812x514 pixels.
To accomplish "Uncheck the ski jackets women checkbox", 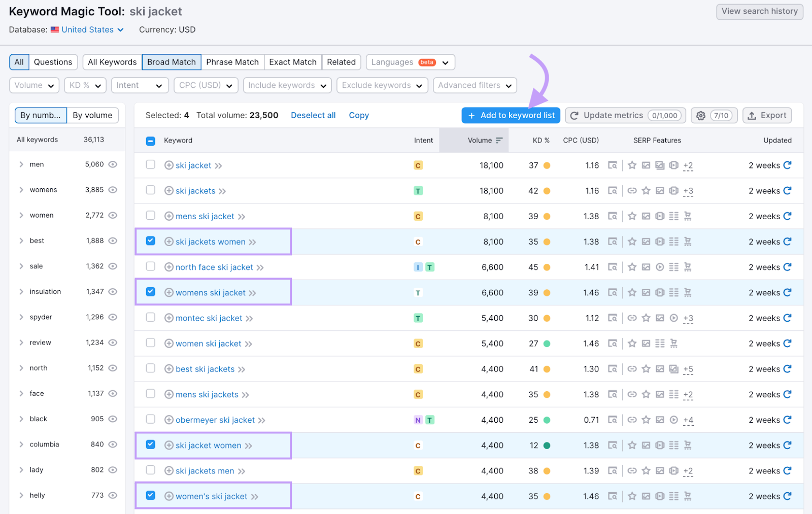I will click(151, 241).
